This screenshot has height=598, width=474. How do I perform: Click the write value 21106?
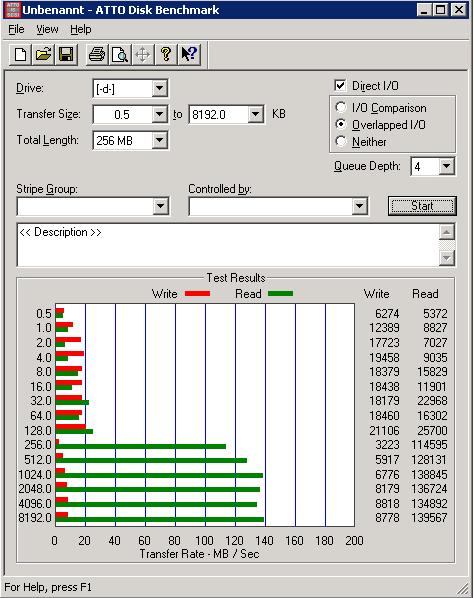tap(384, 431)
